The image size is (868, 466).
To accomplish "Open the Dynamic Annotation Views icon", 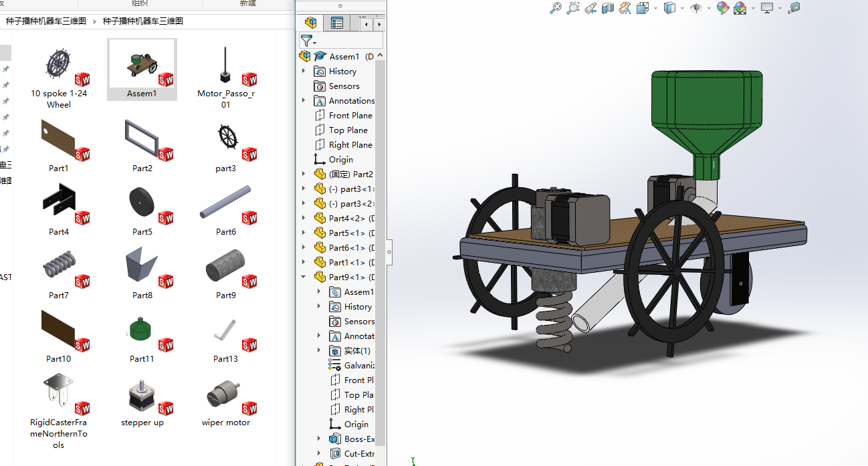I will (x=625, y=8).
